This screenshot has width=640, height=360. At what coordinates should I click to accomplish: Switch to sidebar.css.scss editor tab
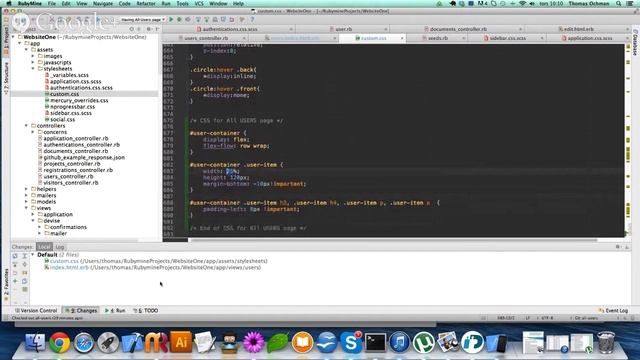click(507, 38)
